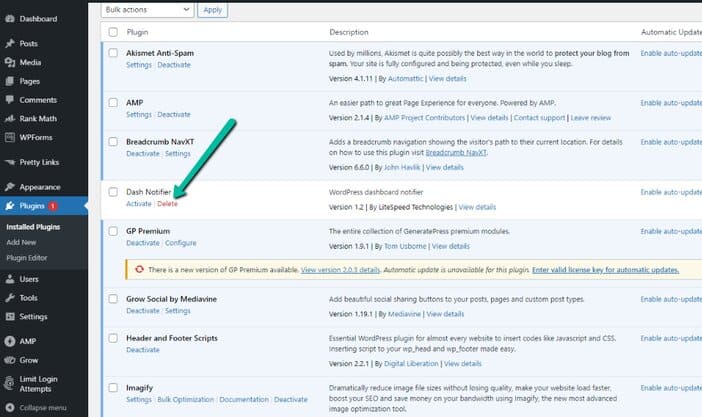The height and width of the screenshot is (417, 702).
Task: Click the Appearance paintbrush icon
Action: (10, 187)
